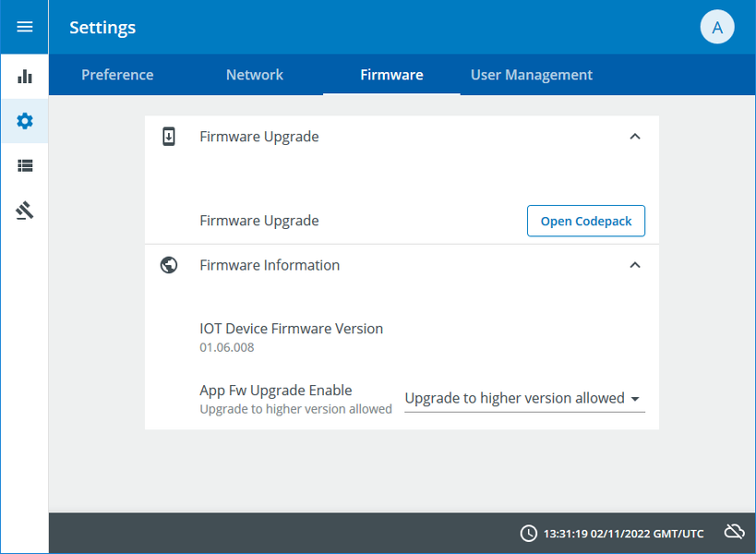Collapse the Firmware Upgrade section chevron
Viewport: 756px width, 554px height.
pyautogui.click(x=634, y=137)
